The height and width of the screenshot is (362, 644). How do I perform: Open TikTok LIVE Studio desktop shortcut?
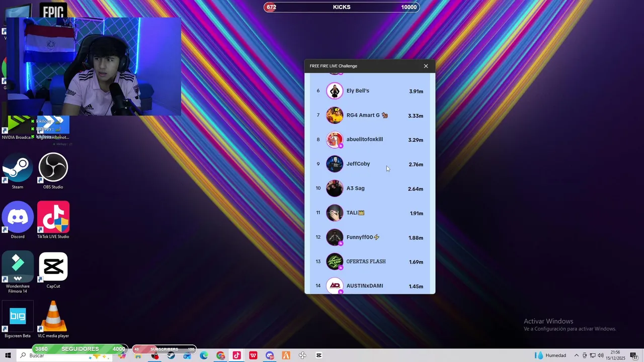pos(53,220)
